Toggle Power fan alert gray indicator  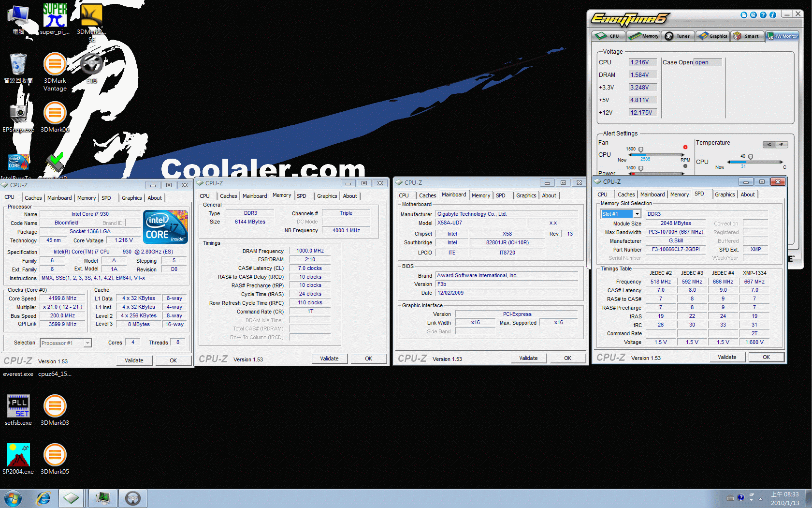click(685, 166)
